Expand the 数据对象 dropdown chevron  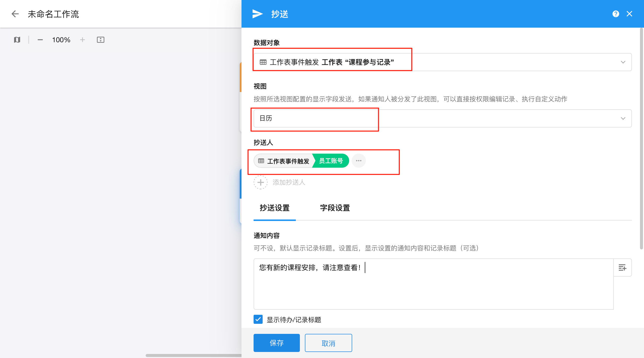pos(623,62)
